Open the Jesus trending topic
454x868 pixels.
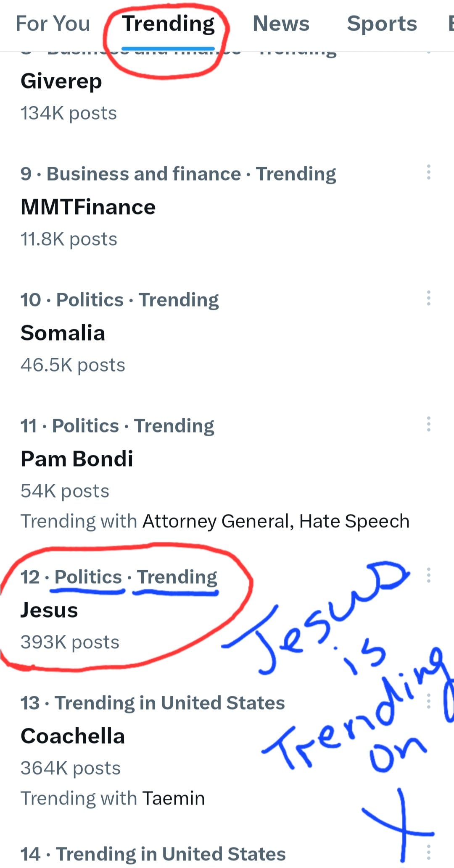[x=50, y=610]
